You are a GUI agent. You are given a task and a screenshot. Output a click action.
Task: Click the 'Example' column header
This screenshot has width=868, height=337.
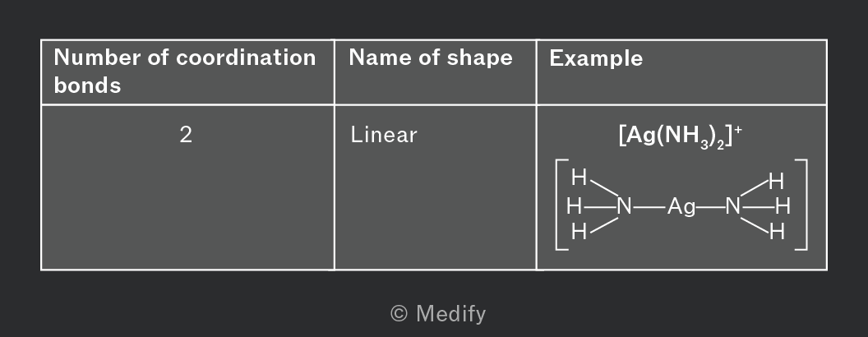point(596,58)
